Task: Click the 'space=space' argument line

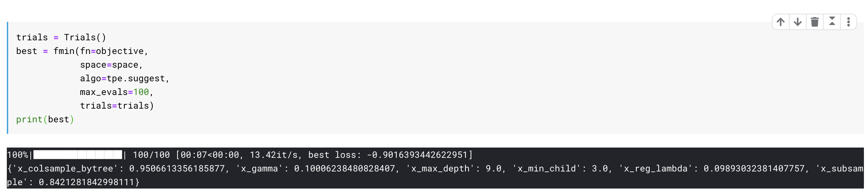Action: pos(111,65)
